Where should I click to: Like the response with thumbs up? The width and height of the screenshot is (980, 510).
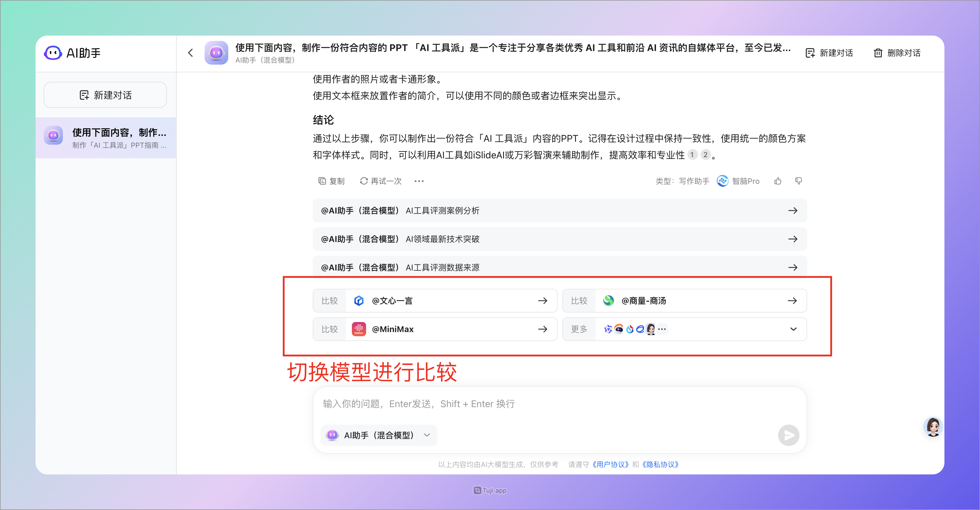[x=778, y=181]
